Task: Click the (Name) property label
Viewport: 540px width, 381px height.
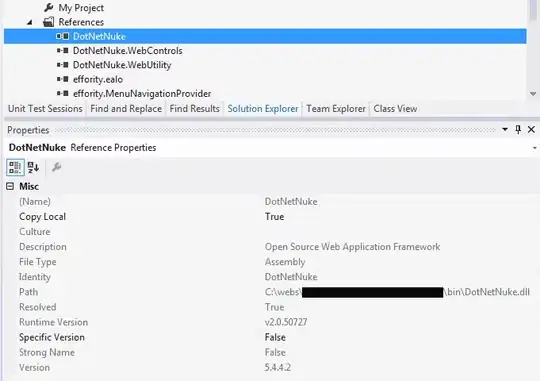Action: point(35,202)
